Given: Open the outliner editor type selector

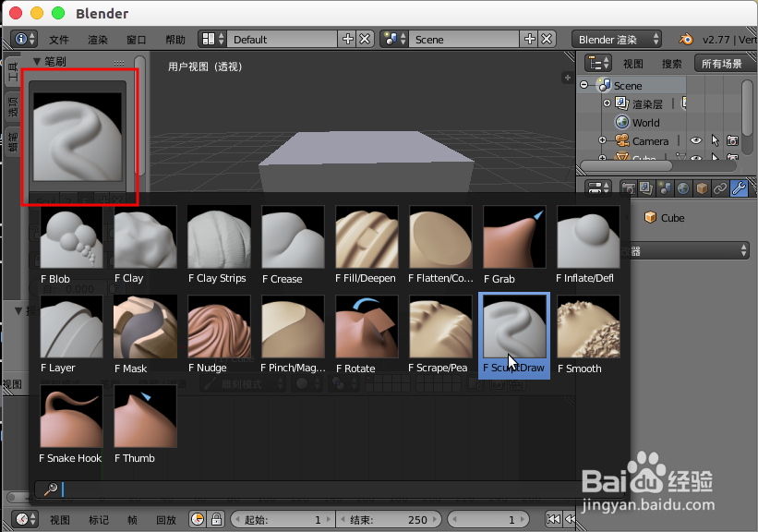Looking at the screenshot, I should (x=598, y=64).
